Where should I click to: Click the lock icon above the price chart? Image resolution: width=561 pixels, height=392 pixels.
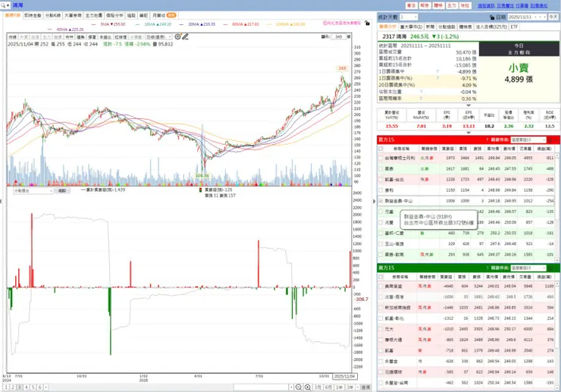pyautogui.click(x=367, y=23)
